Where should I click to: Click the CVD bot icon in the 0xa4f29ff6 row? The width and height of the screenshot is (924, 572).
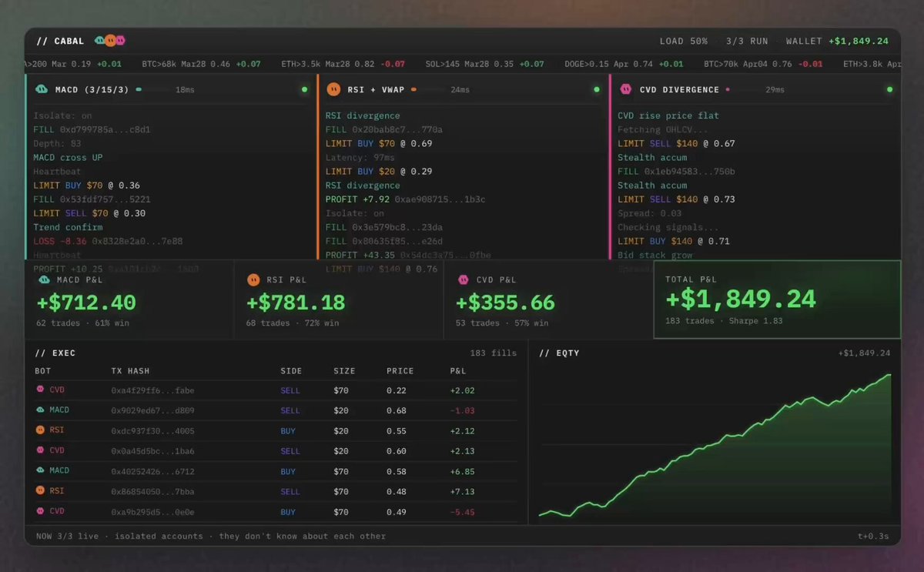click(x=40, y=390)
